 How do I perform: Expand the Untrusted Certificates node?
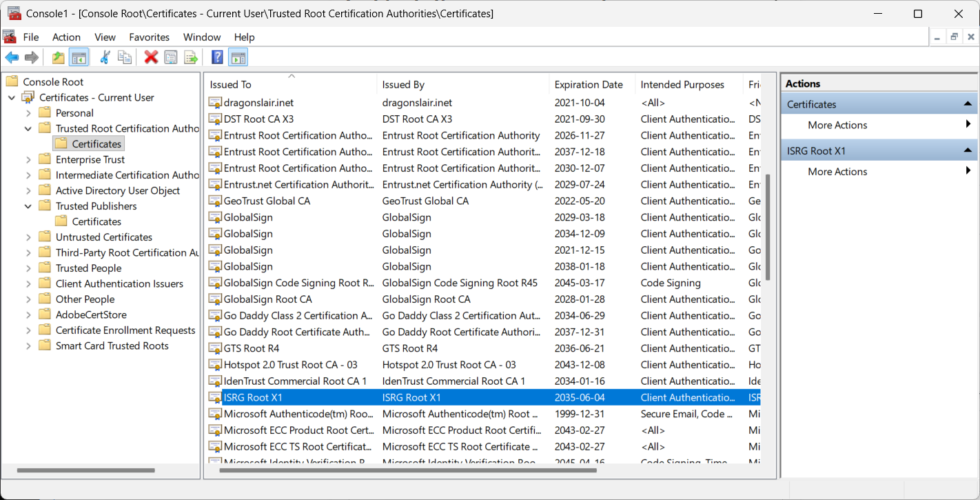28,237
